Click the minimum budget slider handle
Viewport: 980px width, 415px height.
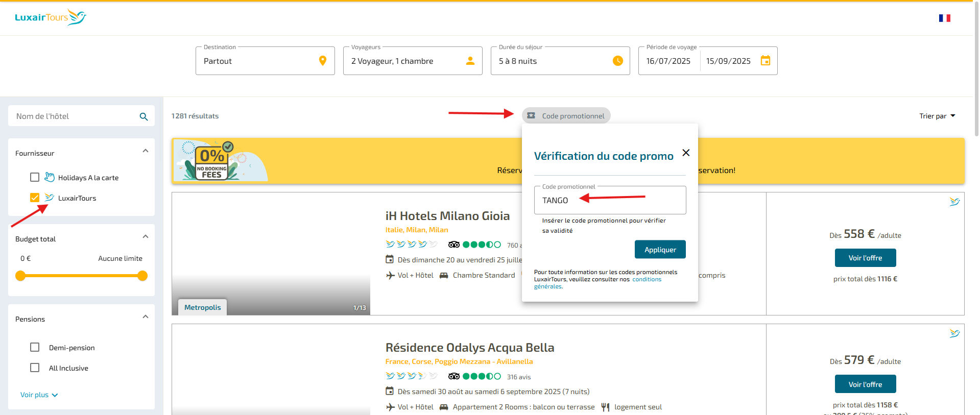[20, 276]
